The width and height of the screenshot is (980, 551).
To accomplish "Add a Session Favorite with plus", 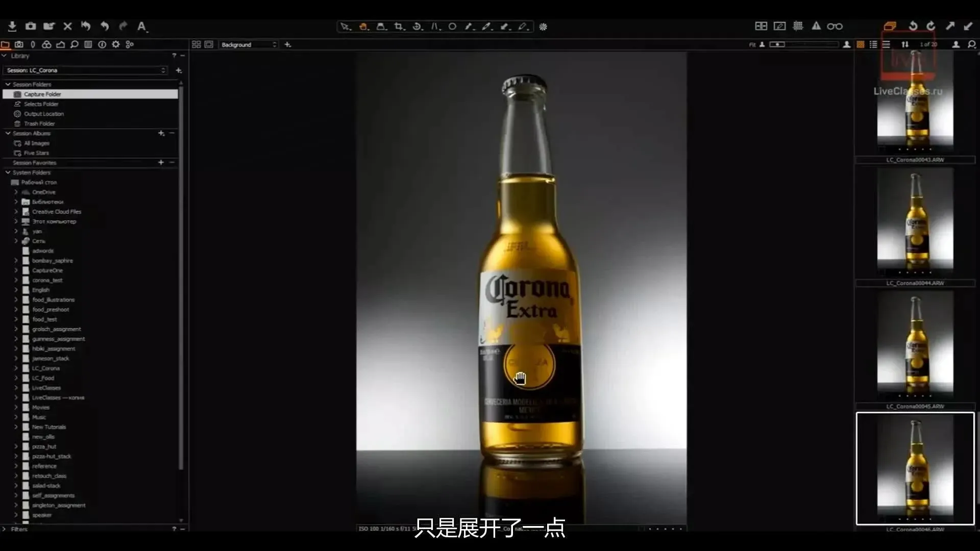I will tap(161, 162).
